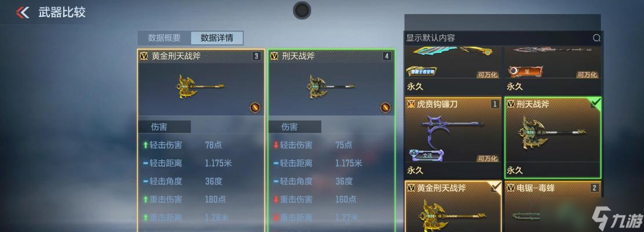Click the 文运 skin badge on 虎贲钩镰刀

425,155
